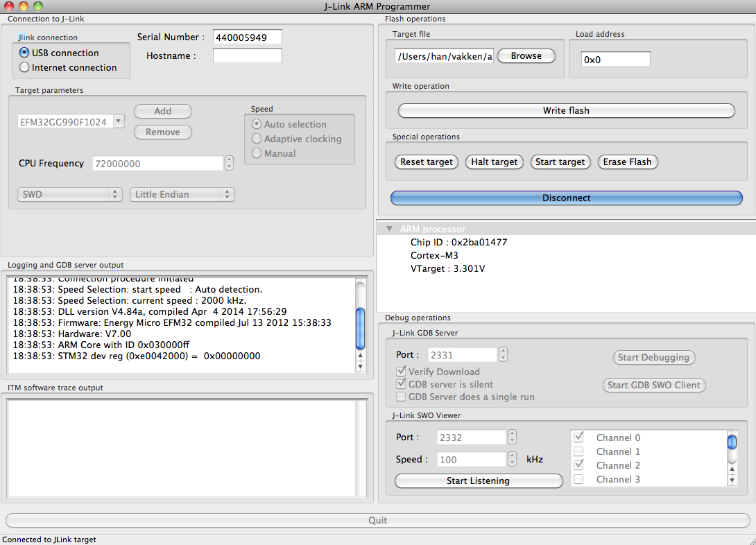Click the Add target button

[x=163, y=112]
